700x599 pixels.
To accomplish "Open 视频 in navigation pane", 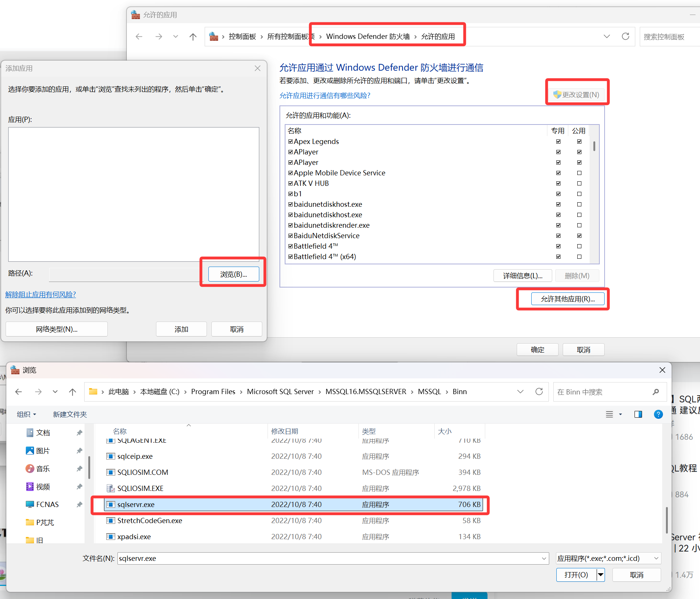I will tap(43, 486).
